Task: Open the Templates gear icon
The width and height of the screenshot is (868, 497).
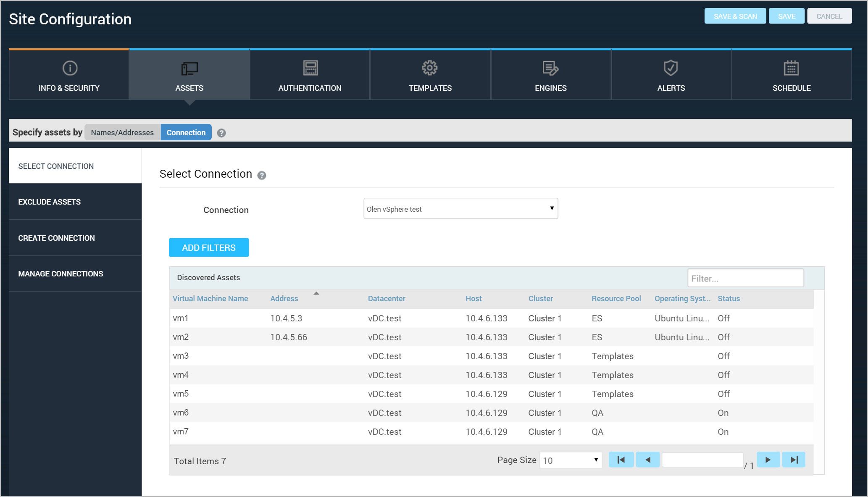Action: [430, 68]
